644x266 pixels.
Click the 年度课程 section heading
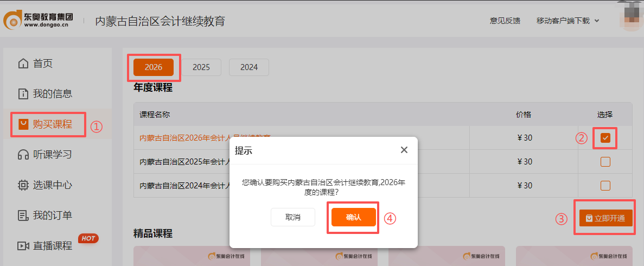[x=153, y=87]
